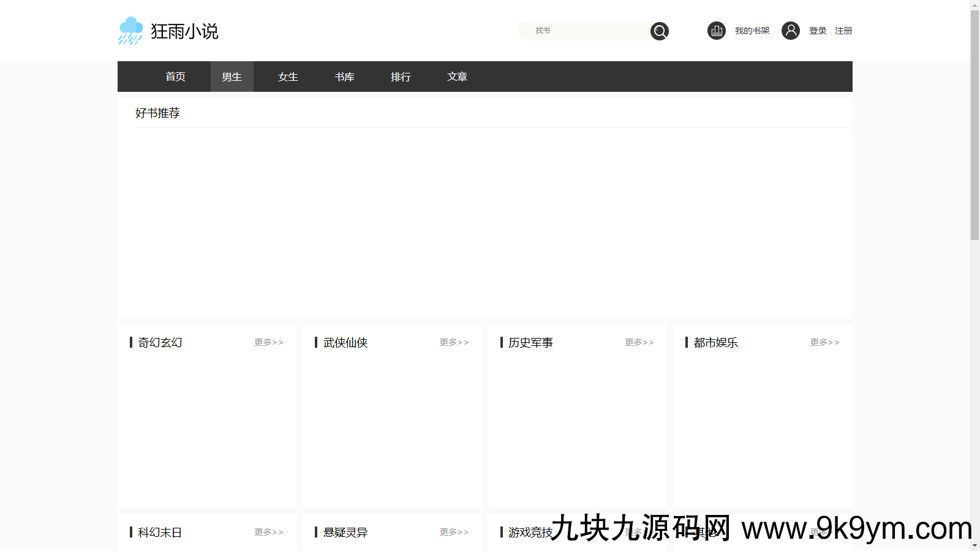Viewport: 980px width, 551px height.
Task: Expand 更多>> for 奇幻玄幻 section
Action: tap(269, 342)
